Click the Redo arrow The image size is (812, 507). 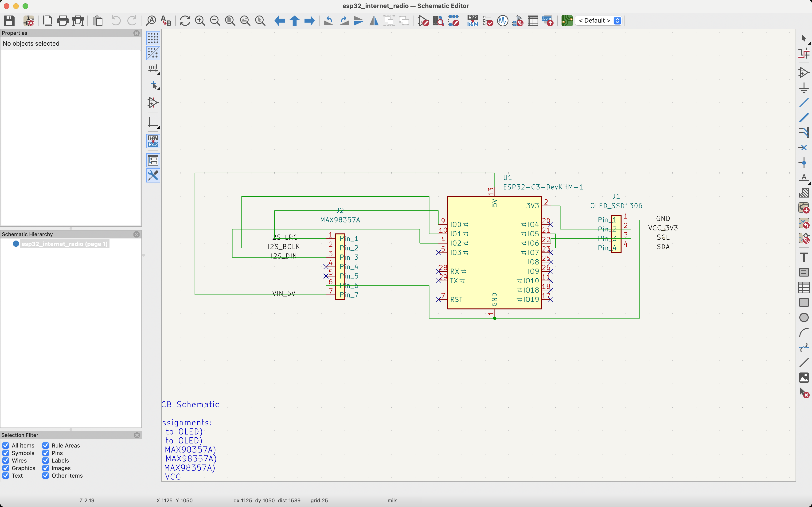click(132, 21)
